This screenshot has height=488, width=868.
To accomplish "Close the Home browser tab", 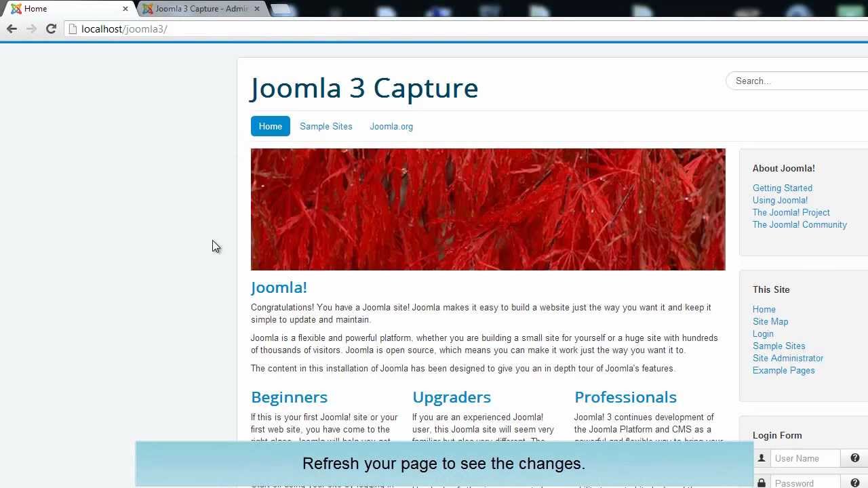I will [x=125, y=9].
